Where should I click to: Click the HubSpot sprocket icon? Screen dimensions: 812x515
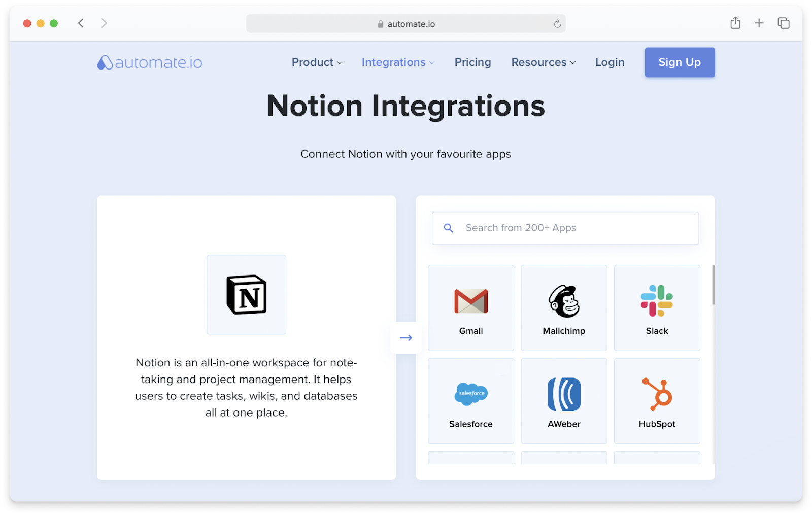pos(657,394)
